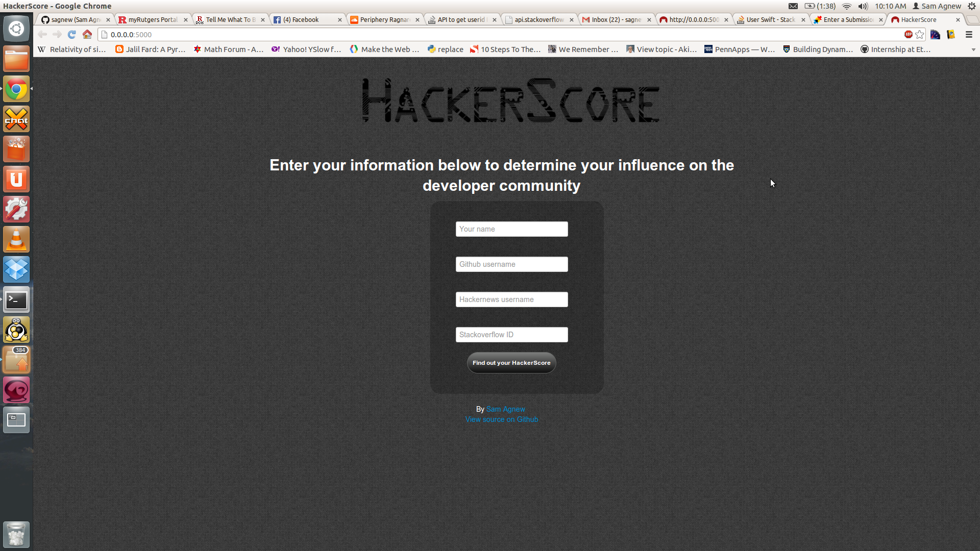Click the home icon in toolbar

87,35
